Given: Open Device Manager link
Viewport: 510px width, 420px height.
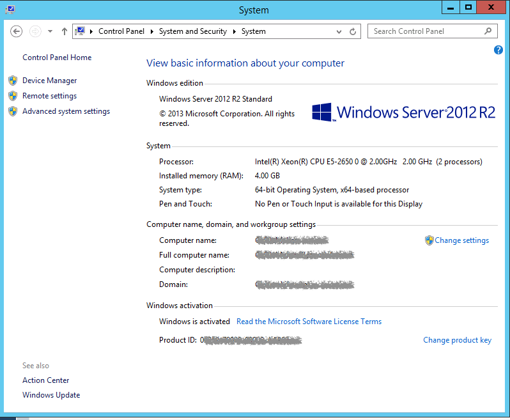Looking at the screenshot, I should pyautogui.click(x=49, y=81).
